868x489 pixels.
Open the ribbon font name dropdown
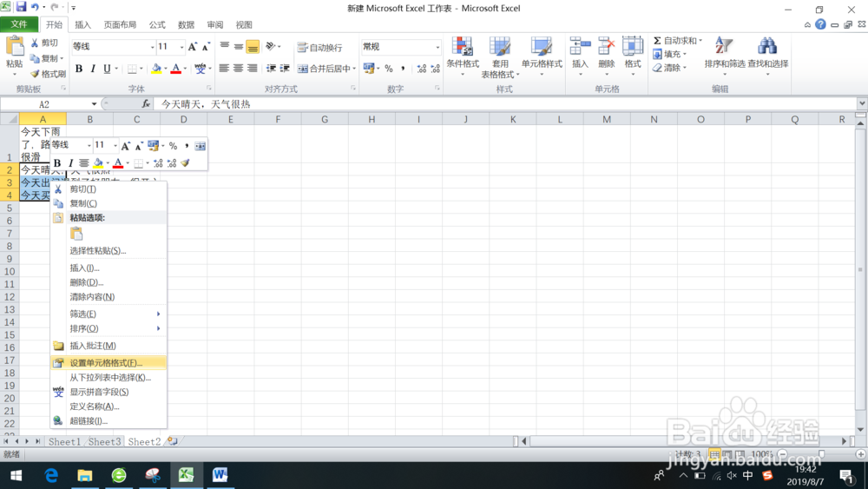pos(152,47)
